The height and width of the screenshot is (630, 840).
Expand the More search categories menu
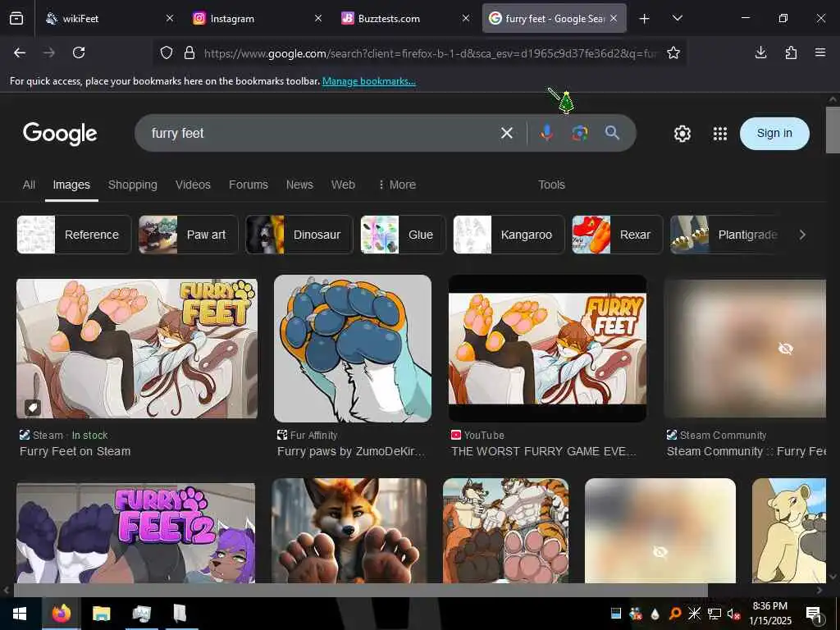[x=397, y=185]
